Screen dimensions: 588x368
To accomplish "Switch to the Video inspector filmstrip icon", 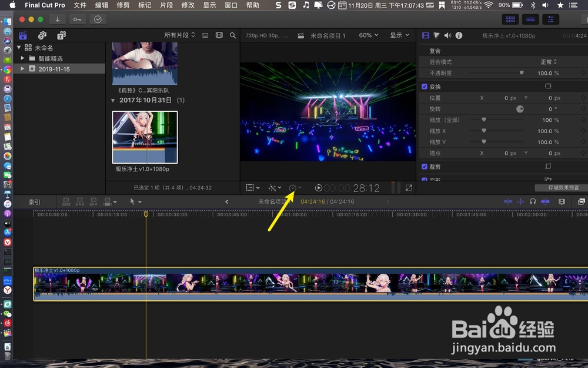I will coord(426,35).
